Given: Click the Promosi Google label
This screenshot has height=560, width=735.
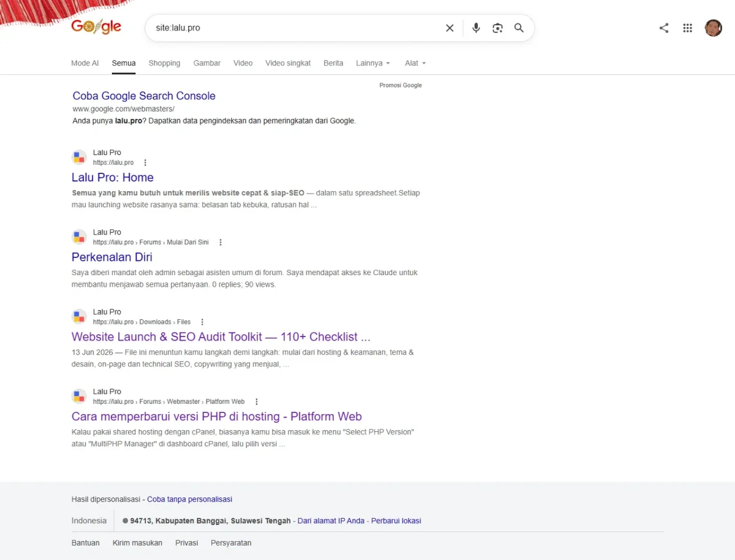Looking at the screenshot, I should pos(401,85).
